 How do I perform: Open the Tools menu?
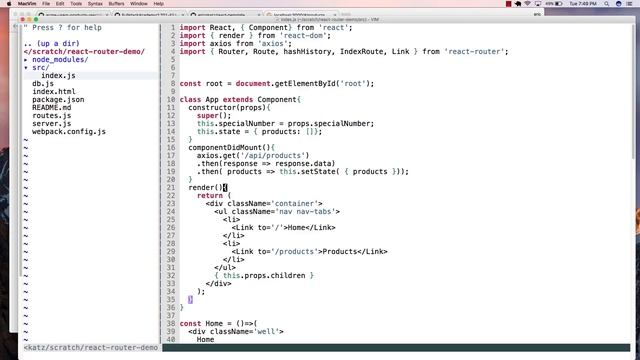click(76, 4)
